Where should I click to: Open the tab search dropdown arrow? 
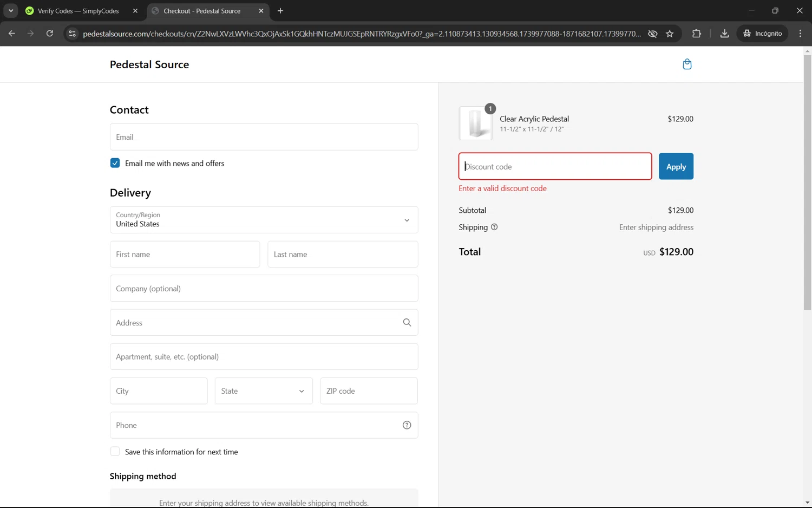tap(11, 11)
